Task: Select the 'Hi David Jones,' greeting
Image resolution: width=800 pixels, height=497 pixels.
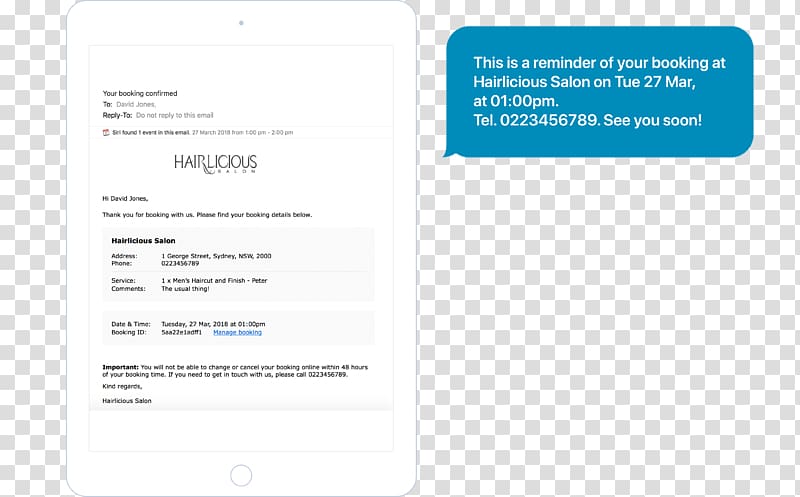Action: click(125, 198)
